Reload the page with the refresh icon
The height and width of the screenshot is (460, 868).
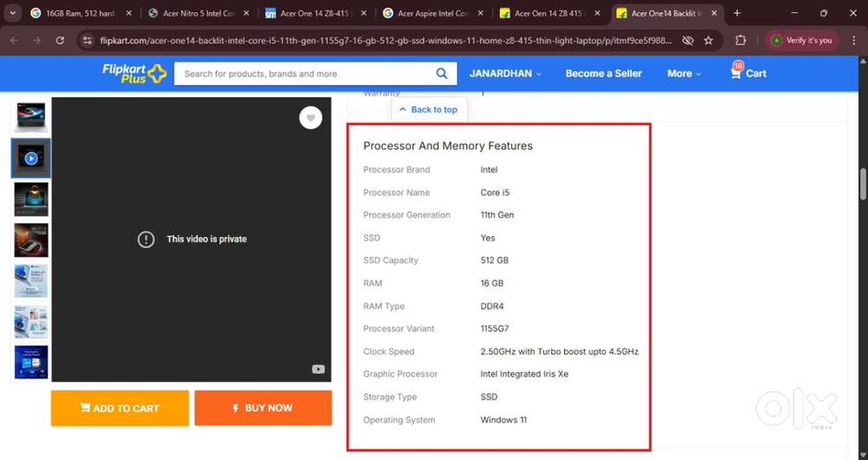pos(60,41)
